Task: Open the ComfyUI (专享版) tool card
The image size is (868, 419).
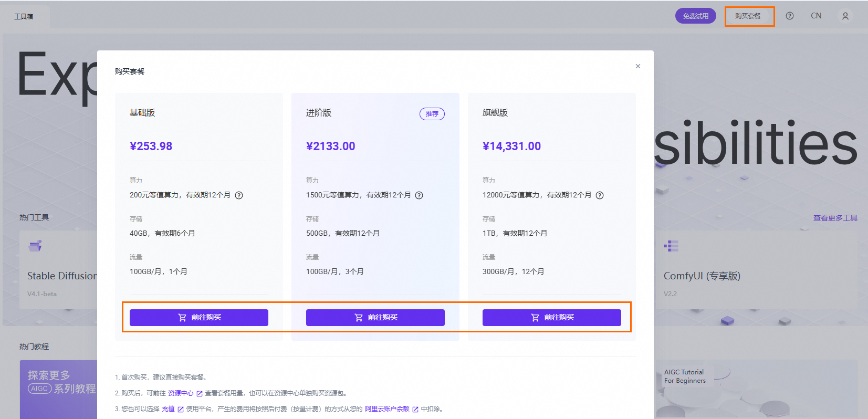Action: (x=756, y=270)
